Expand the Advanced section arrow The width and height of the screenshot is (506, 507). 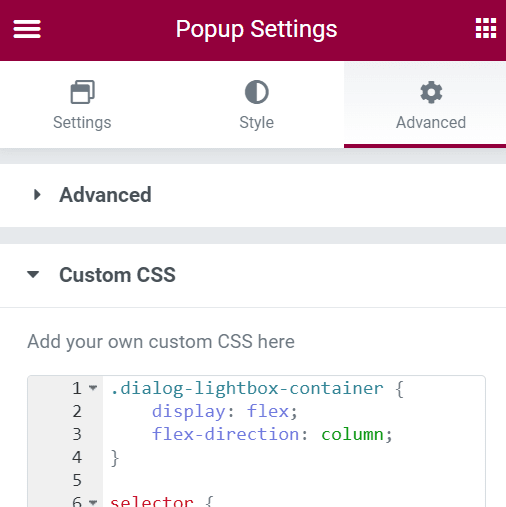[37, 195]
